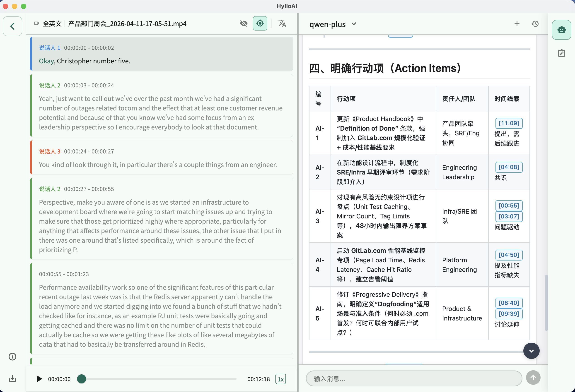
Task: Jump to timestamp [08:40]
Action: pyautogui.click(x=509, y=303)
